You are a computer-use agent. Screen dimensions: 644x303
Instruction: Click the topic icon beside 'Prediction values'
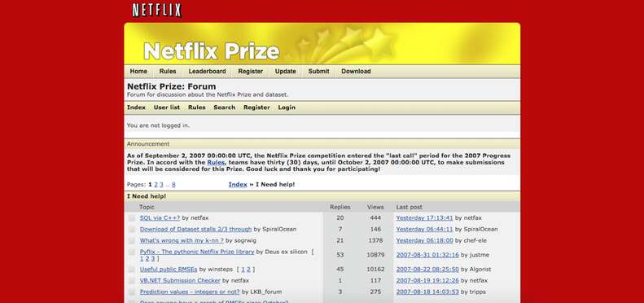pos(131,292)
